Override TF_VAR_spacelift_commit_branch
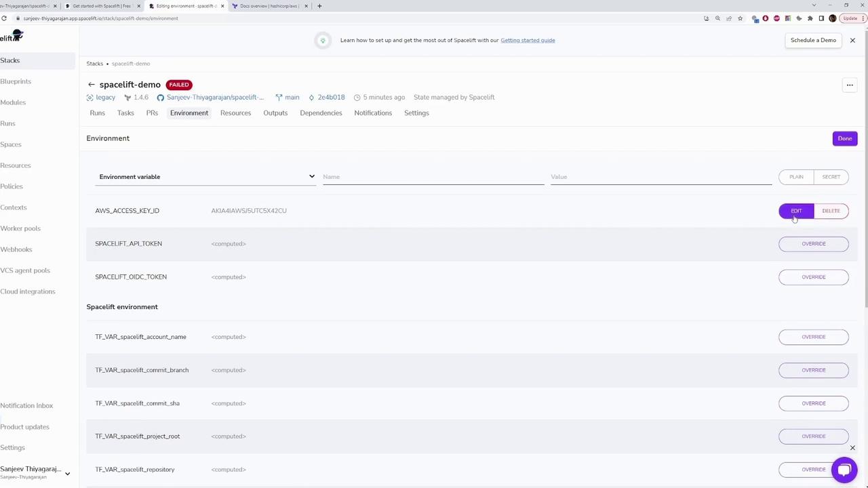This screenshot has width=868, height=488. pyautogui.click(x=814, y=370)
